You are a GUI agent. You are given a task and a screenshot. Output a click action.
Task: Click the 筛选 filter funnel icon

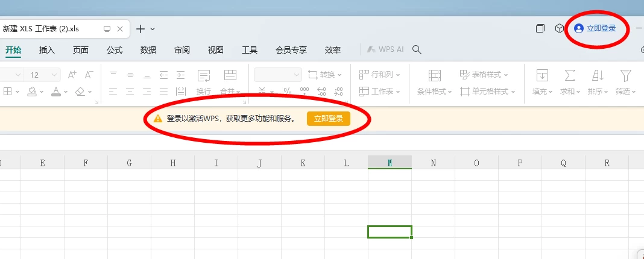[x=625, y=75]
